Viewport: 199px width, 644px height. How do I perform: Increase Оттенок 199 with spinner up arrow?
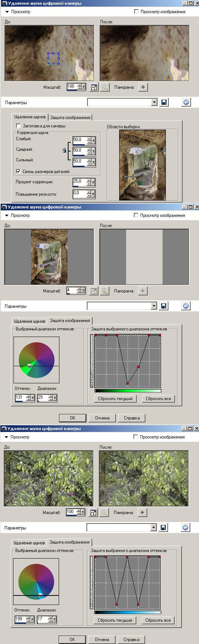[28, 617]
